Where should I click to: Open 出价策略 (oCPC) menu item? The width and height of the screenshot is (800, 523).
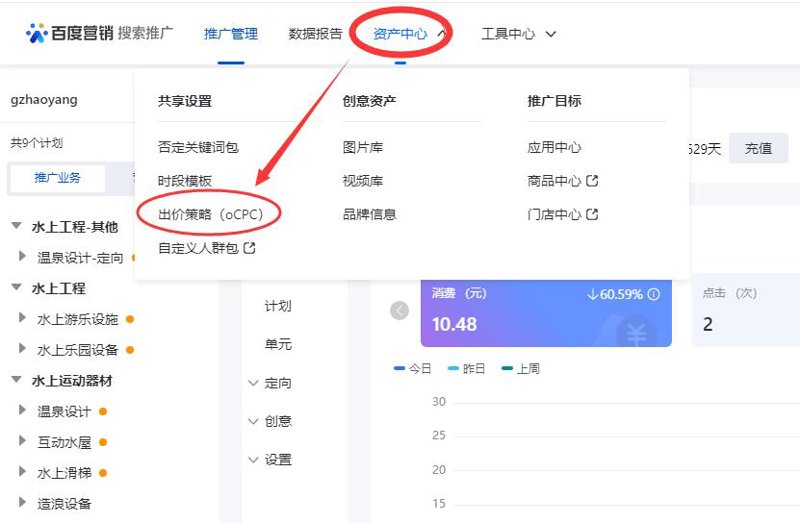click(x=210, y=214)
